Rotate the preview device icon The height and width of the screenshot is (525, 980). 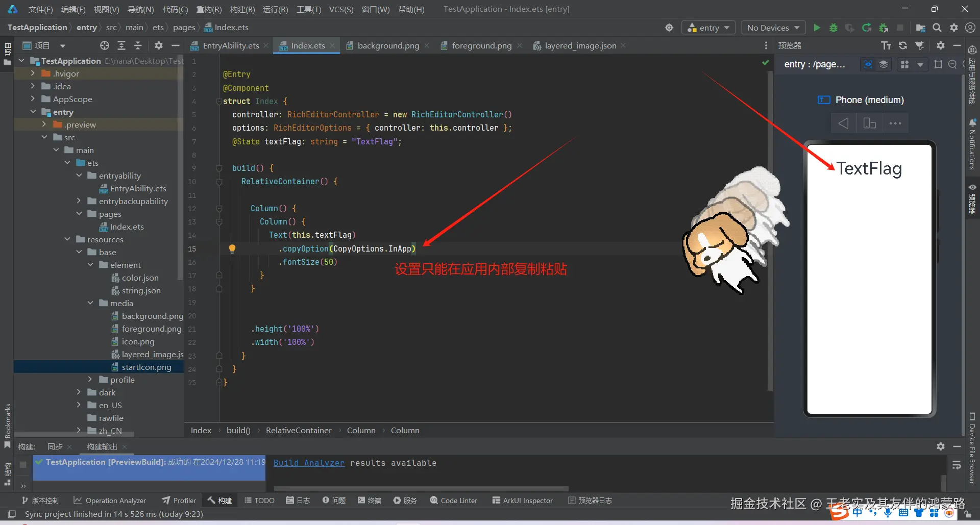pyautogui.click(x=869, y=123)
